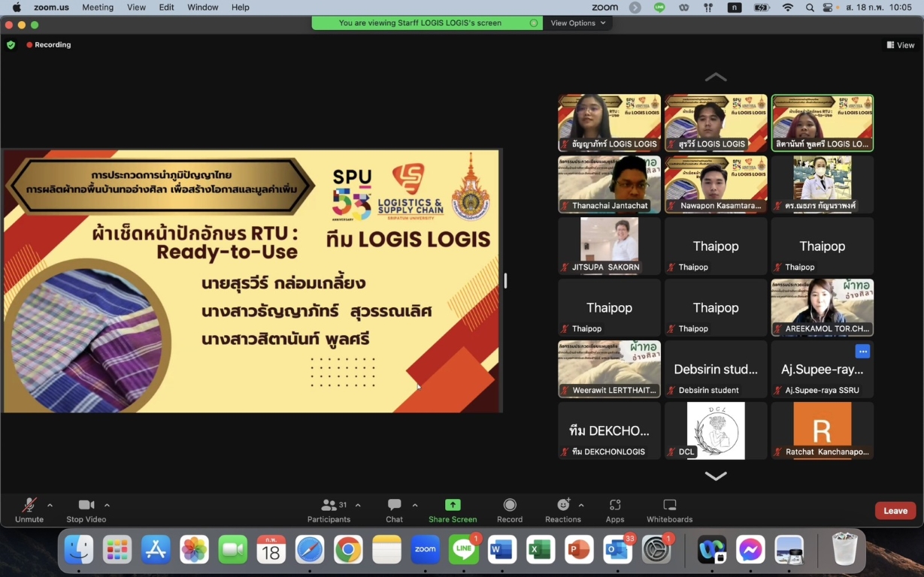Image resolution: width=924 pixels, height=577 pixels.
Task: Open Outlook from the Dock
Action: point(618,551)
